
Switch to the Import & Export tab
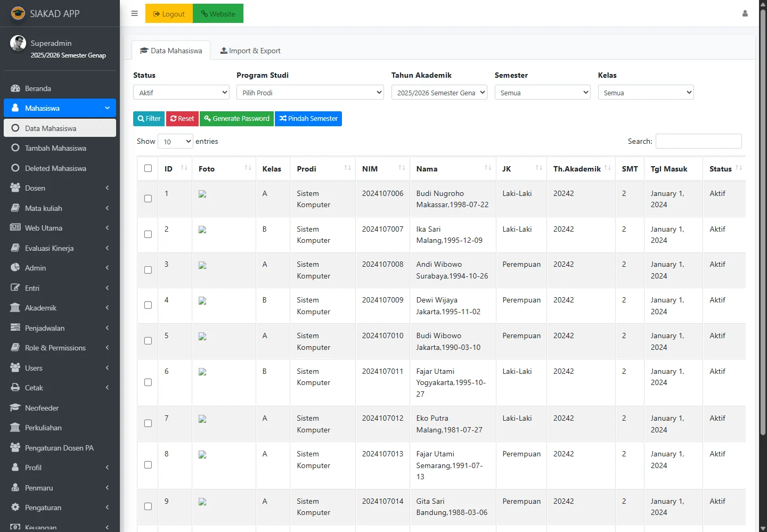250,51
